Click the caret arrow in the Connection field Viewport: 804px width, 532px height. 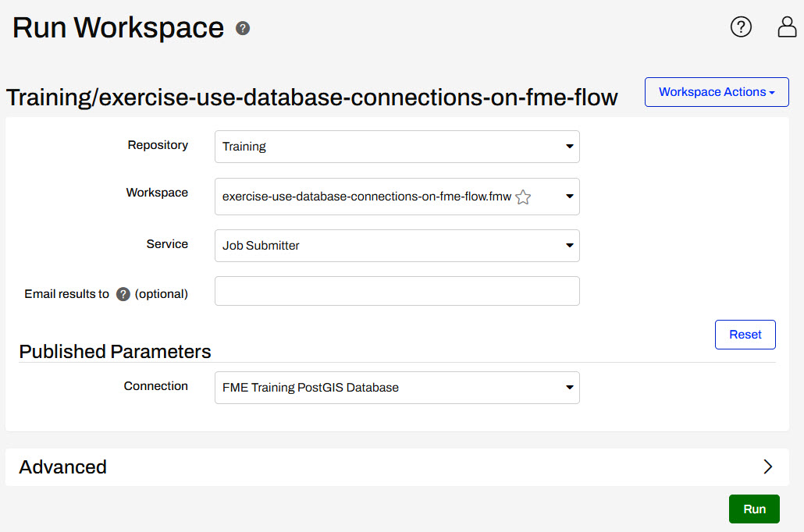569,388
